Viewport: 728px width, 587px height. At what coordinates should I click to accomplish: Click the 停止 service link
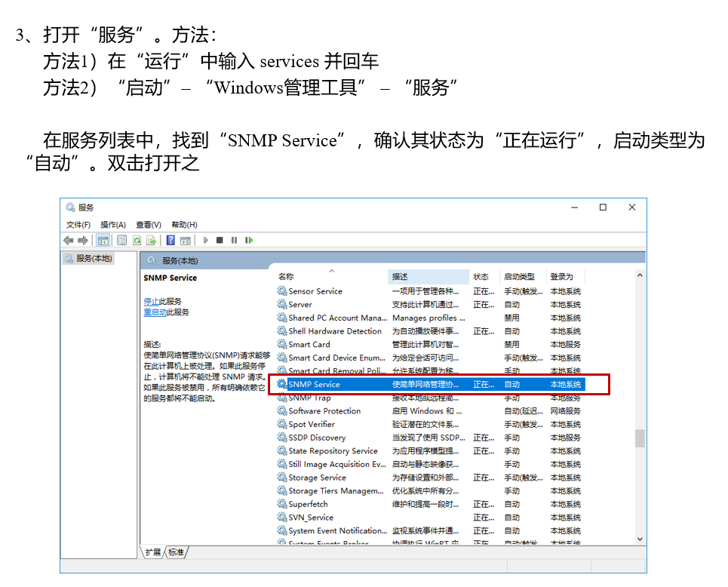click(x=152, y=301)
